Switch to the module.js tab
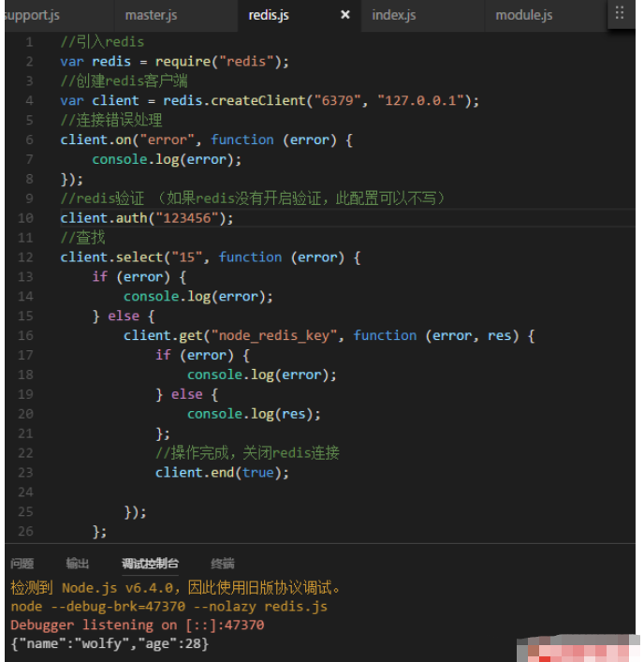The image size is (644, 662). 524,16
